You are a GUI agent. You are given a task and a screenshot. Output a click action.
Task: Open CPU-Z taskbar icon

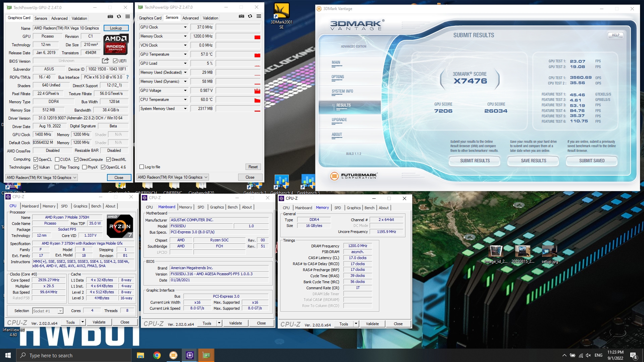(190, 355)
